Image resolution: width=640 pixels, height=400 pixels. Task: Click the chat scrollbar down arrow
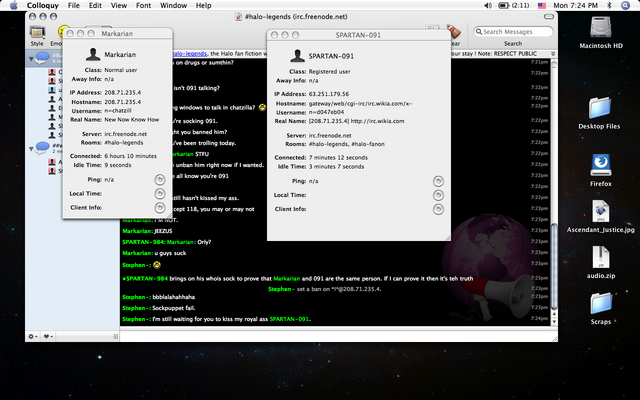554,322
